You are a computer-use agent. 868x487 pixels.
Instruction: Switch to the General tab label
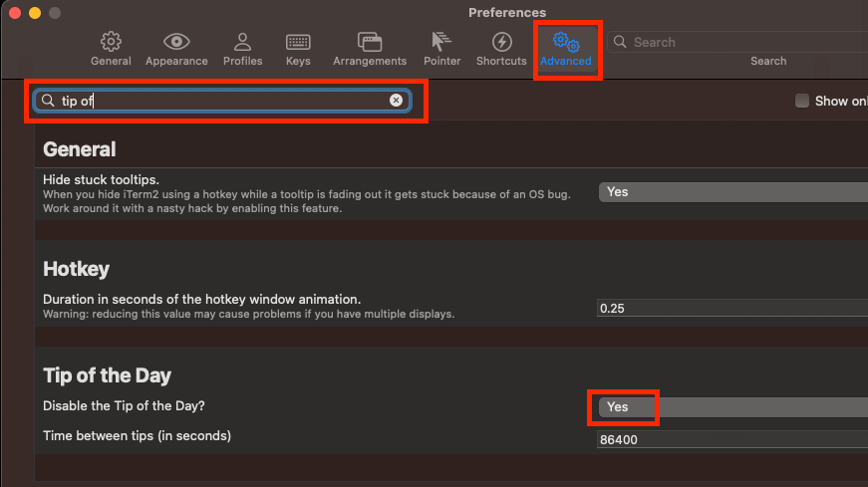pyautogui.click(x=111, y=61)
